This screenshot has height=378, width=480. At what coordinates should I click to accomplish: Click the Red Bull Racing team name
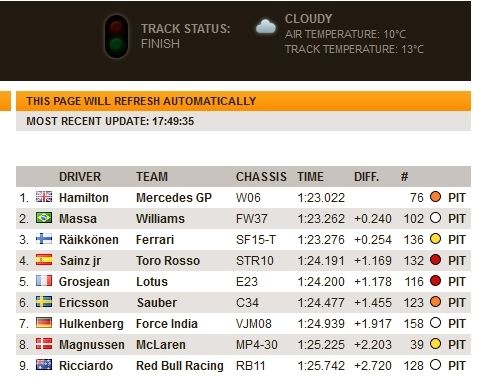click(180, 366)
